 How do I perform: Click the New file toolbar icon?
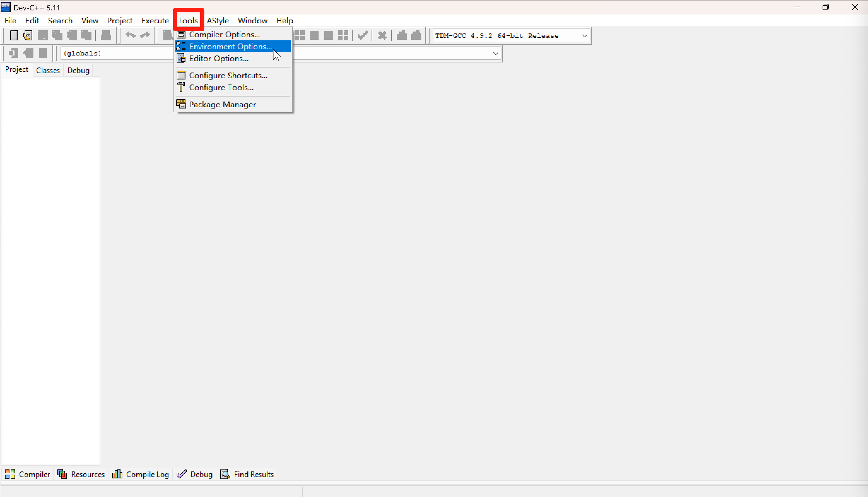14,35
